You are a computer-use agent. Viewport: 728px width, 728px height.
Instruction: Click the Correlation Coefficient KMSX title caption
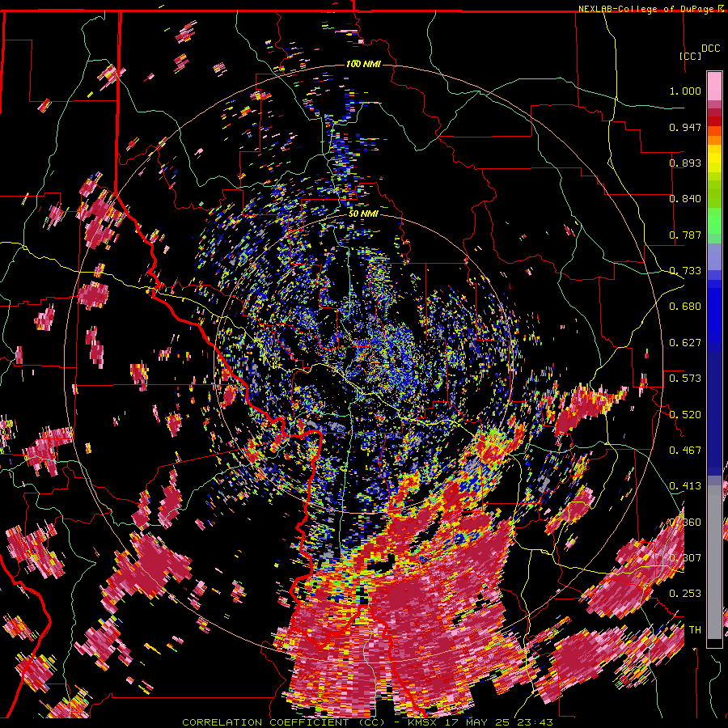click(367, 722)
